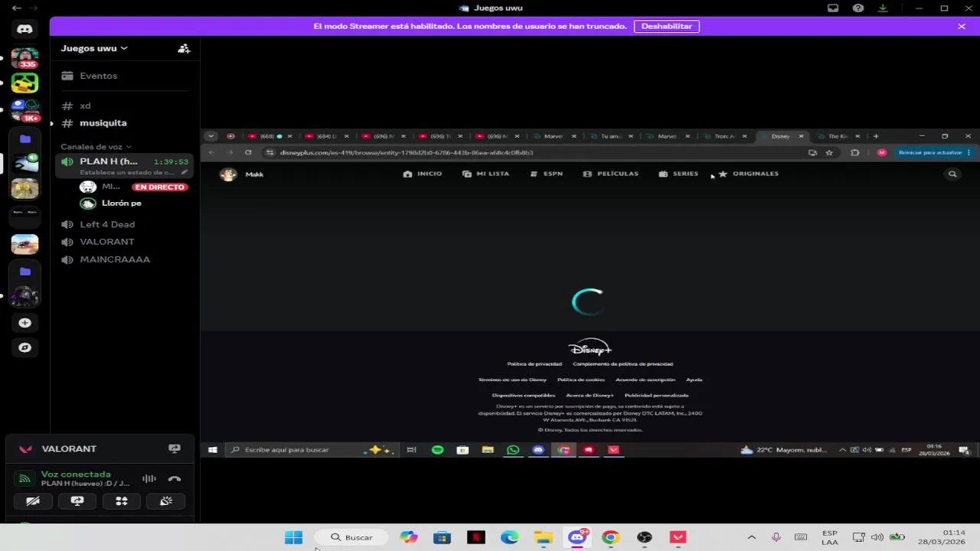
Task: Open the soundboard button
Action: tap(166, 501)
